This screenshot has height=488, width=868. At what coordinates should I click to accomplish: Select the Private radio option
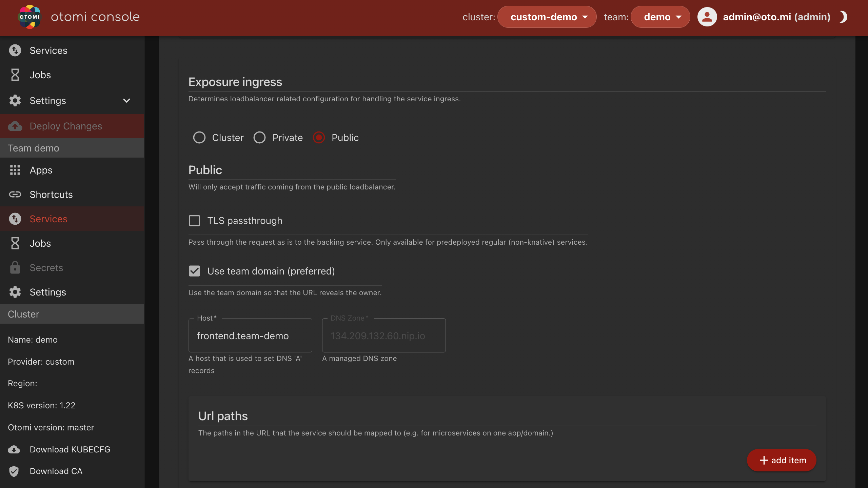coord(260,138)
